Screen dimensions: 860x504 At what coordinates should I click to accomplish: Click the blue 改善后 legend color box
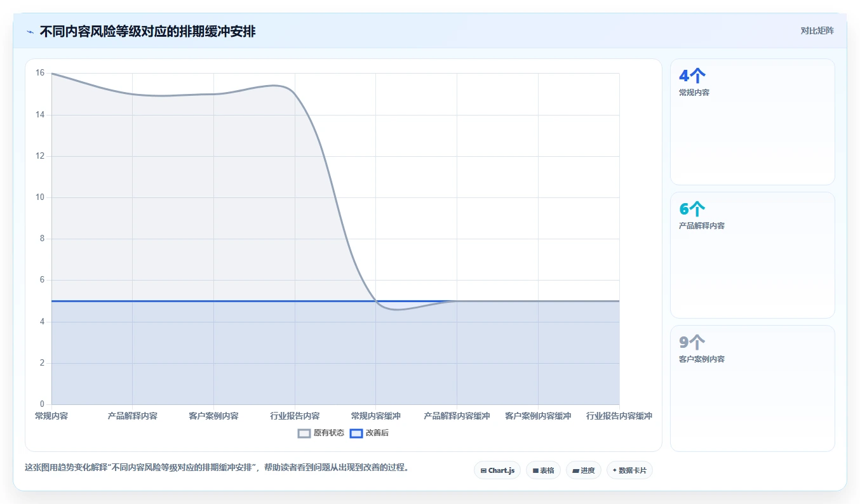[x=356, y=433]
